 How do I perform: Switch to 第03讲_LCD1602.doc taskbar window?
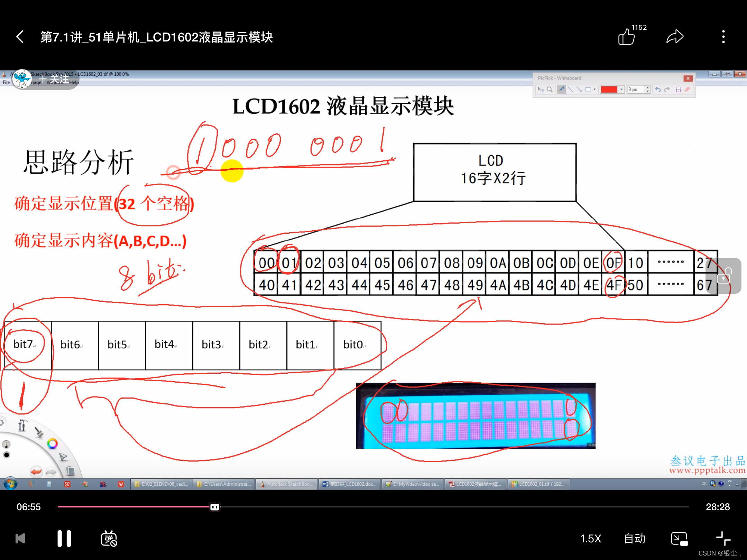[x=350, y=484]
